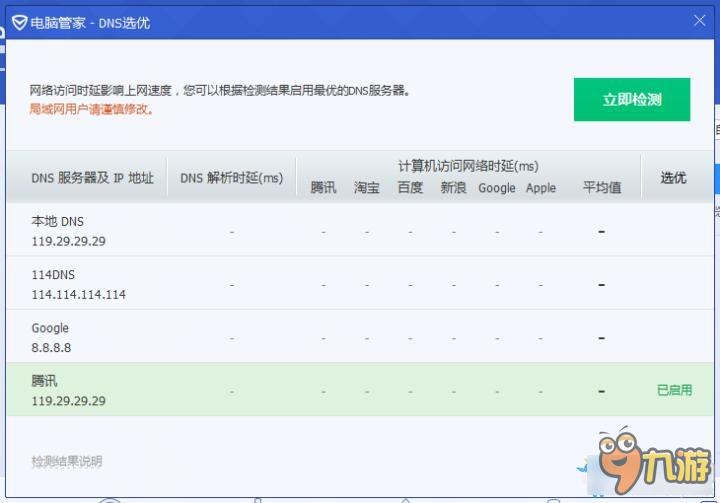Click the 百度 latency column header

tap(410, 187)
